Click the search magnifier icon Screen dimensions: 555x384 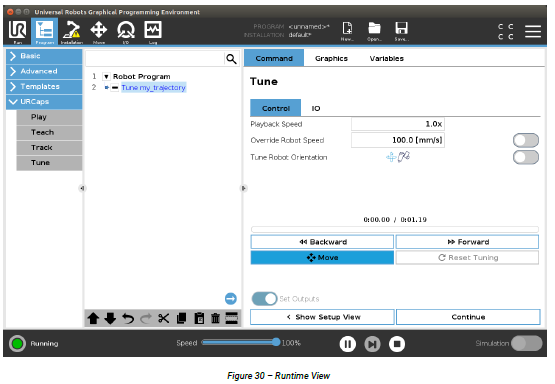(x=231, y=59)
